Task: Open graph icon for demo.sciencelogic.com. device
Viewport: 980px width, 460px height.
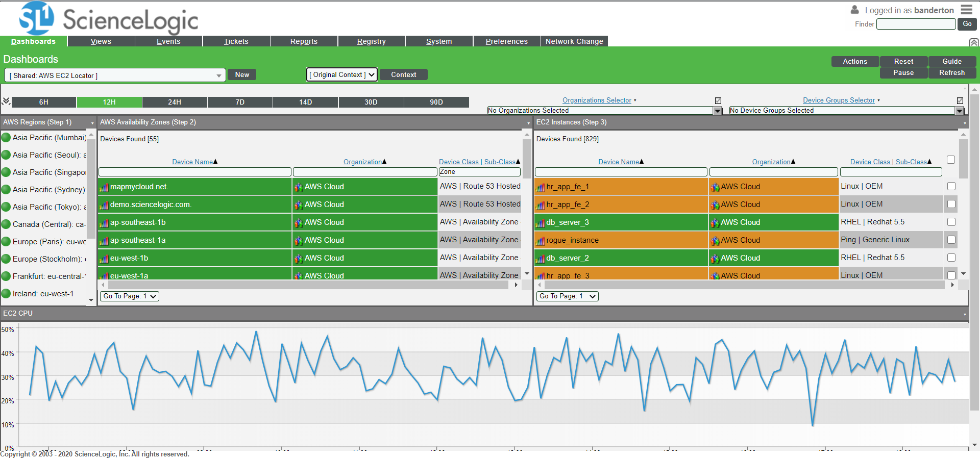Action: point(104,205)
